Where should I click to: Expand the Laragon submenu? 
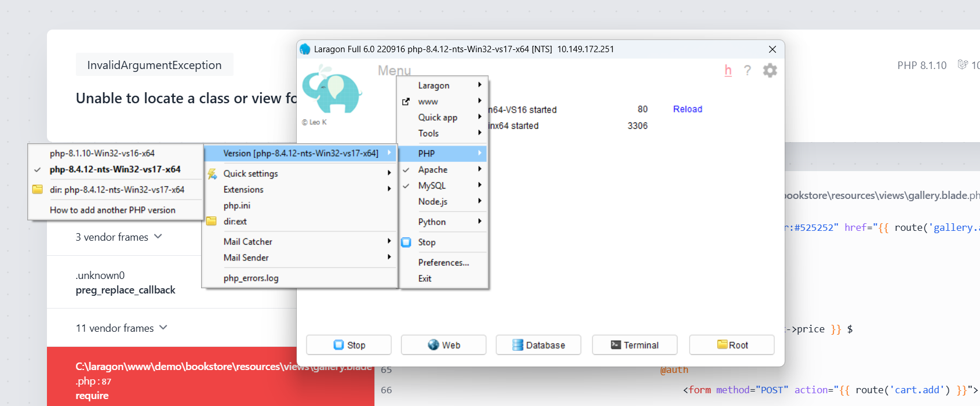(x=443, y=85)
